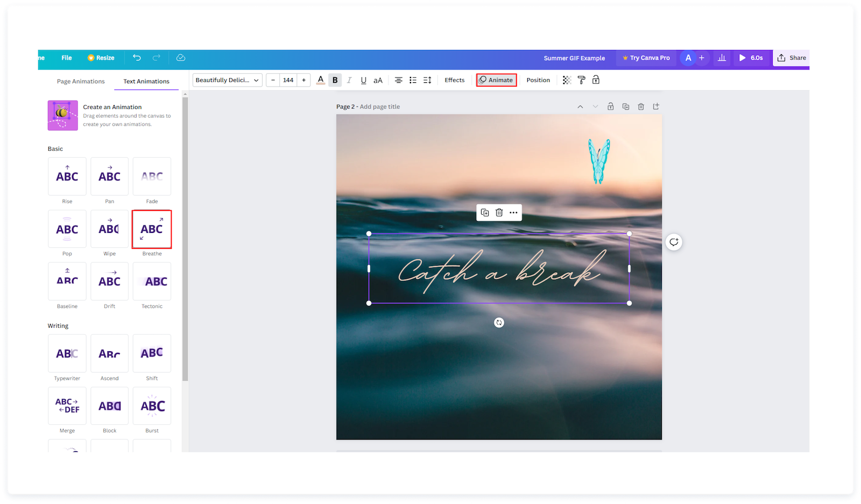861x504 pixels.
Task: Enable italic formatting for the text
Action: 349,80
